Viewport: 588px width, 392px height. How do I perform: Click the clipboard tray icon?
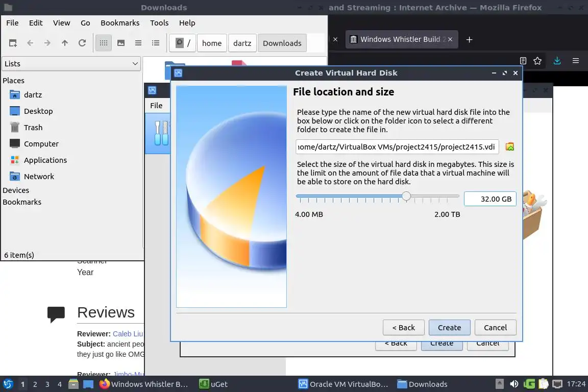(x=544, y=384)
